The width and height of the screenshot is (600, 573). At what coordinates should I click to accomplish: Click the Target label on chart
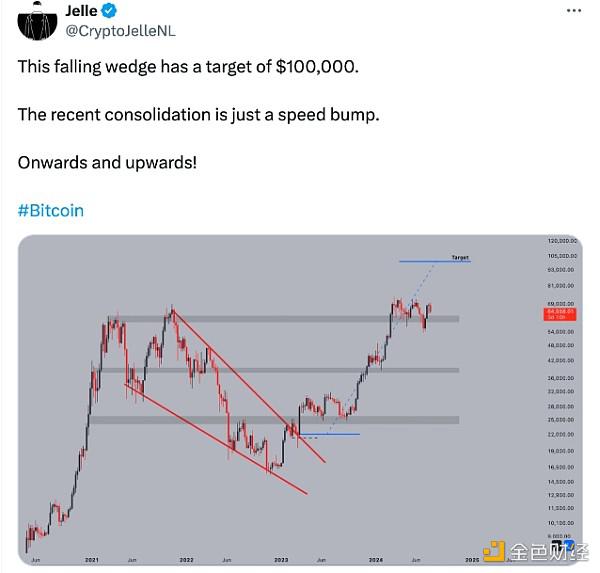[459, 257]
